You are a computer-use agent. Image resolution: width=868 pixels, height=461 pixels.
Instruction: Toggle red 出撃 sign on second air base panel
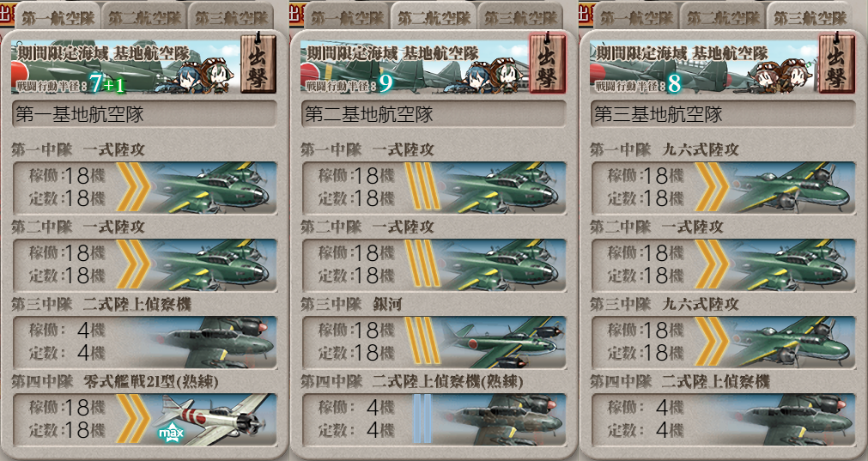547,63
